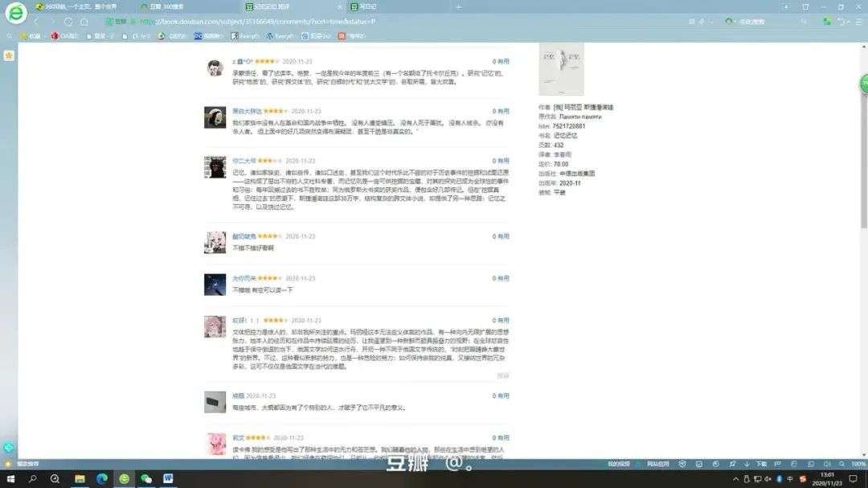Click the status bar shield security icon
Image resolution: width=868 pixels, height=488 pixels.
click(682, 464)
